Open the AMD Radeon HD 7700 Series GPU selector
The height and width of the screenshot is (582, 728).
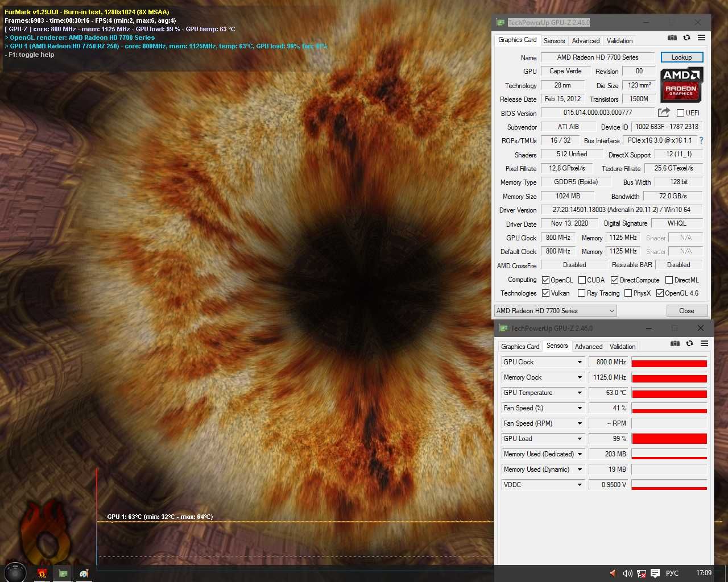click(x=555, y=311)
